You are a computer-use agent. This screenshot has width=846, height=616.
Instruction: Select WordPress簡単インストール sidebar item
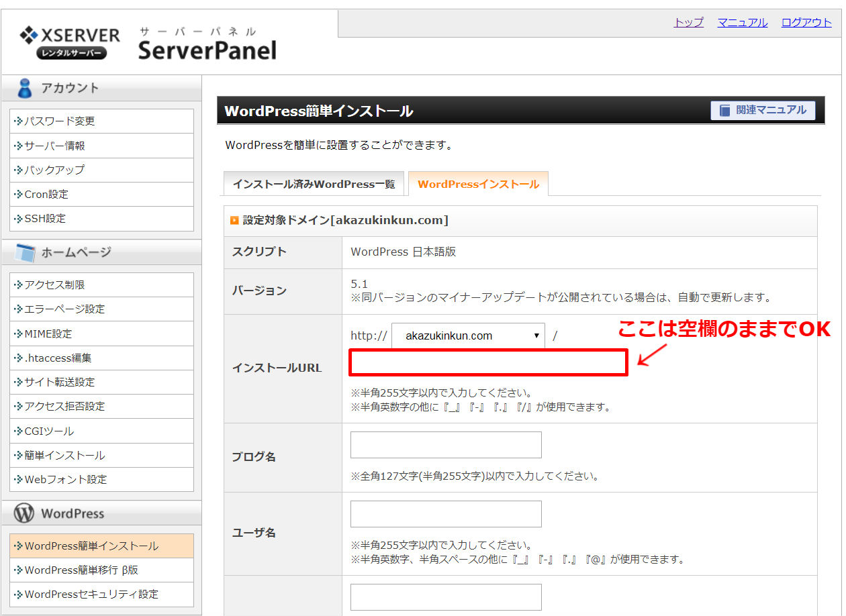click(101, 546)
